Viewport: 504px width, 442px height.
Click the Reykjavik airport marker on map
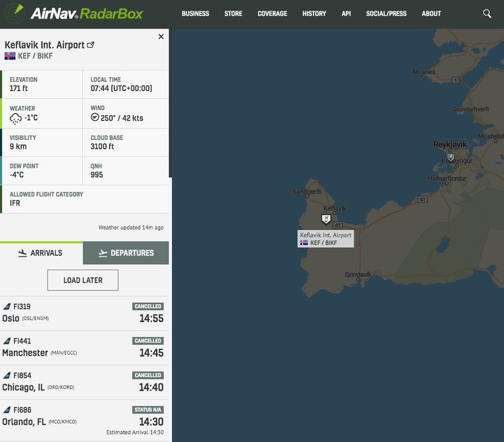click(451, 157)
